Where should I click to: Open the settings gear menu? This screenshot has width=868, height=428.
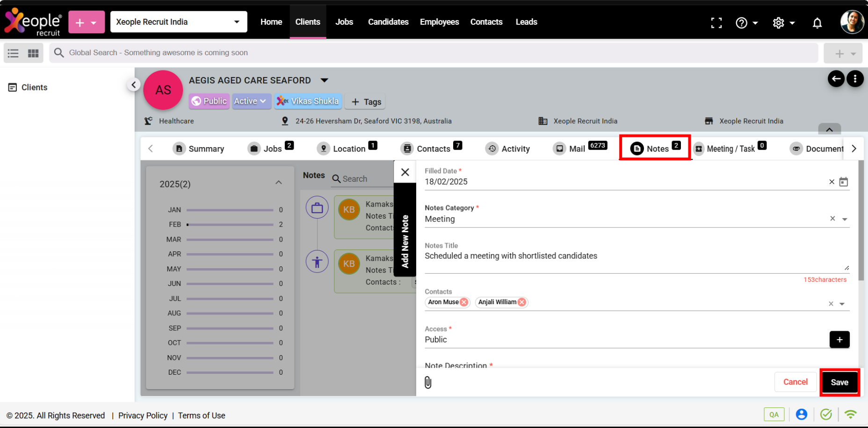(783, 23)
